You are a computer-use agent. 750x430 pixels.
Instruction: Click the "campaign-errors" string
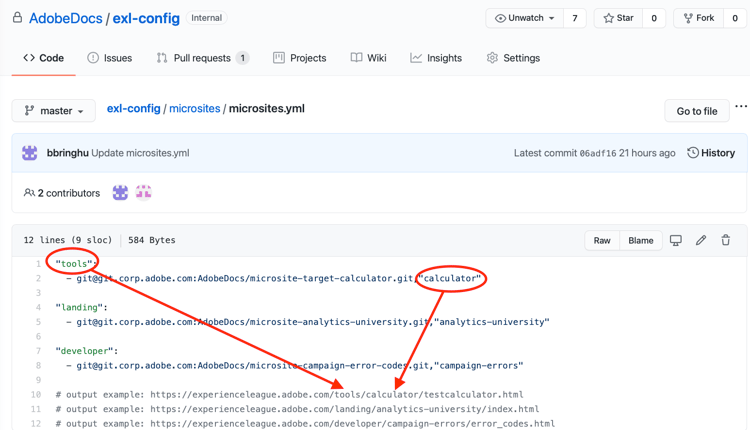point(479,365)
